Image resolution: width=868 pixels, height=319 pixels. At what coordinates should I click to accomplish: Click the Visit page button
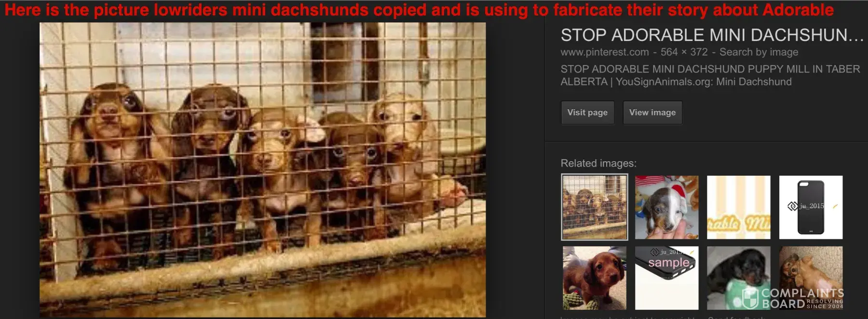[587, 112]
